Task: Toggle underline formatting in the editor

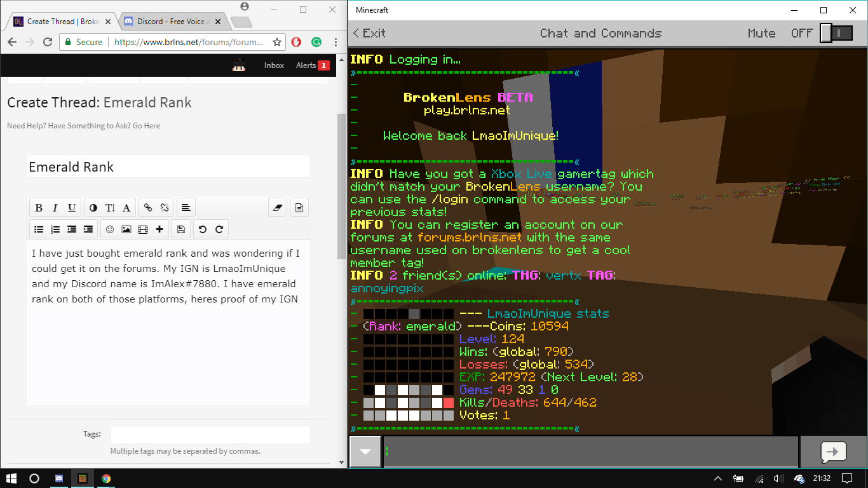Action: tap(72, 207)
